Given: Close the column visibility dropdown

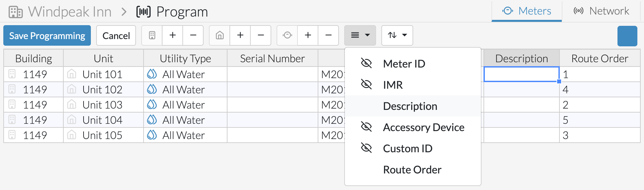Looking at the screenshot, I should coord(360,35).
